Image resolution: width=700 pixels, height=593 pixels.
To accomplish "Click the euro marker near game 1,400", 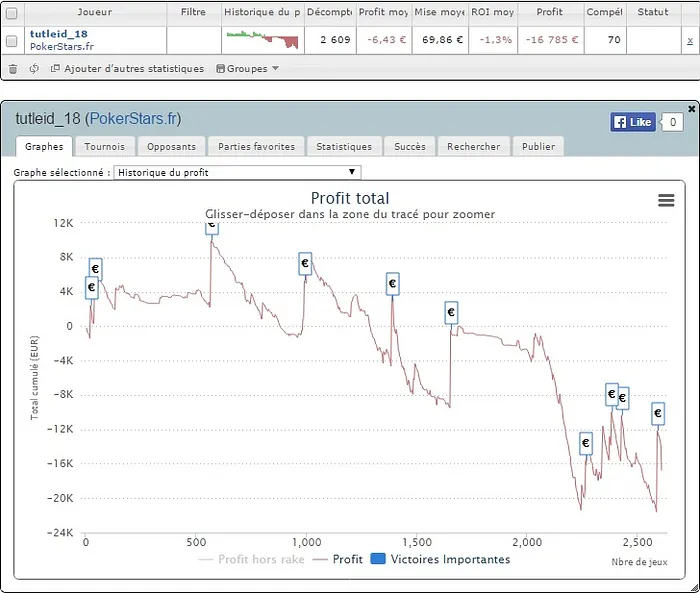I will 393,284.
